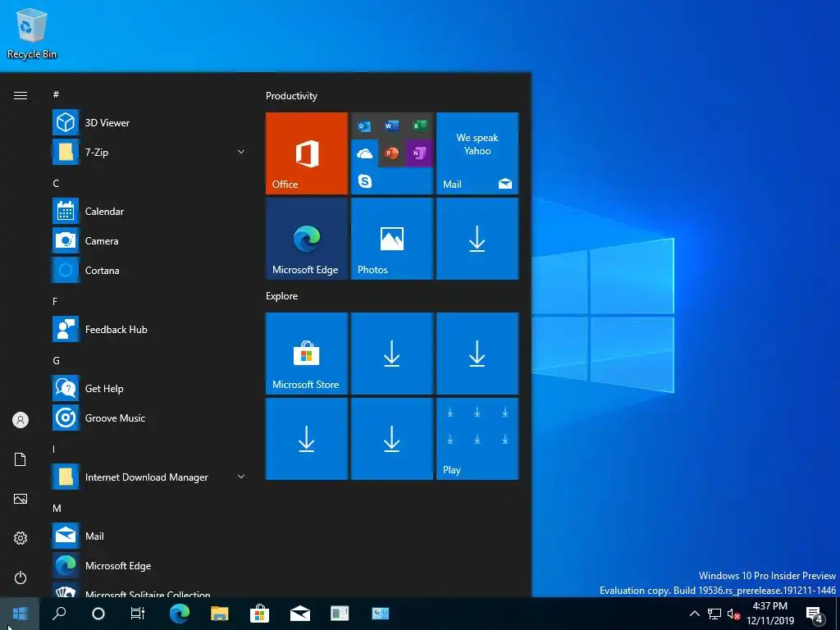Open OneDrive icon in Office tile group

click(x=365, y=153)
